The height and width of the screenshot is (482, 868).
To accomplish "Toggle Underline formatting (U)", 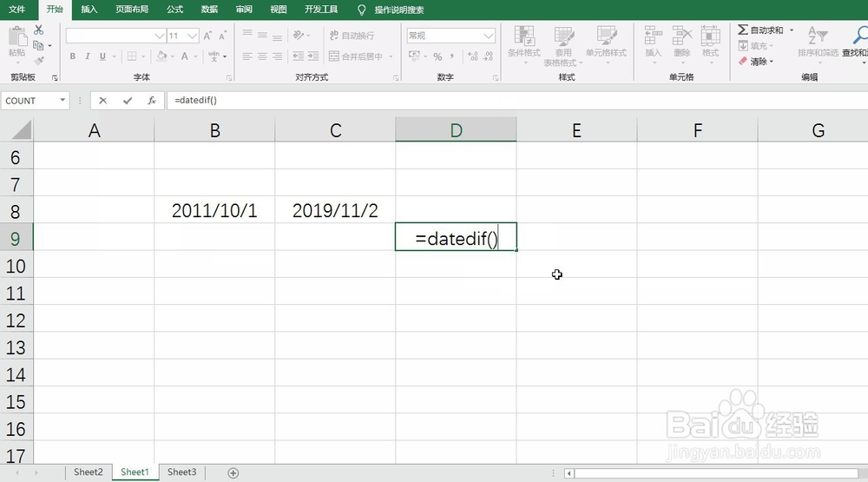I will pos(102,56).
